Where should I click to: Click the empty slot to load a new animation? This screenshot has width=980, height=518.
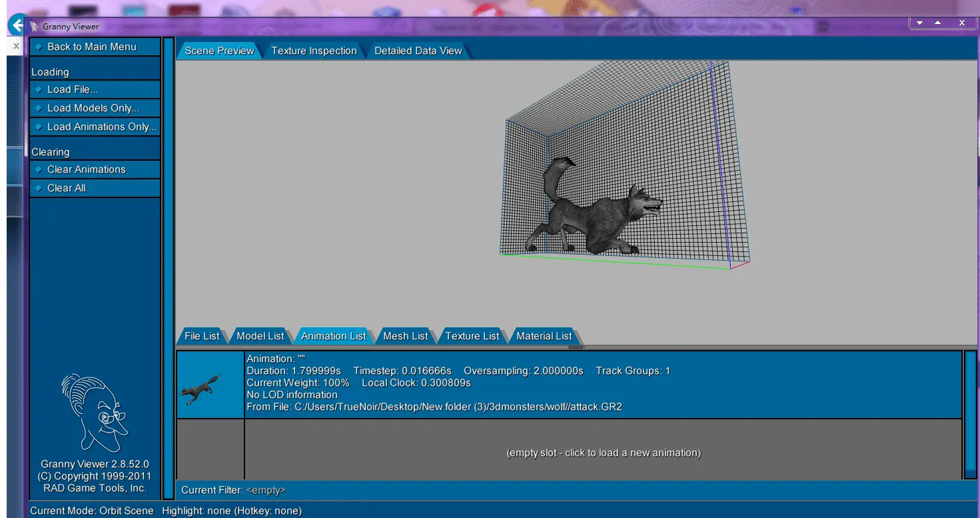[x=604, y=453]
